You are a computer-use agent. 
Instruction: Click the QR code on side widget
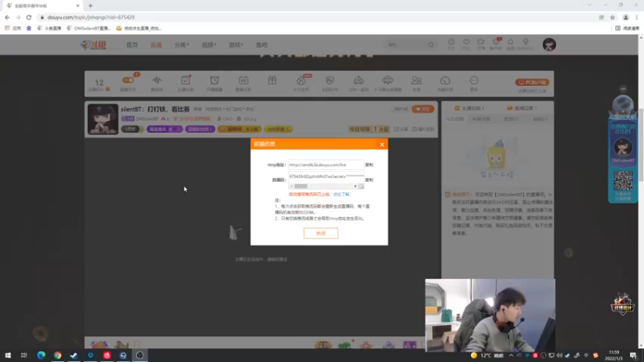pos(623,181)
